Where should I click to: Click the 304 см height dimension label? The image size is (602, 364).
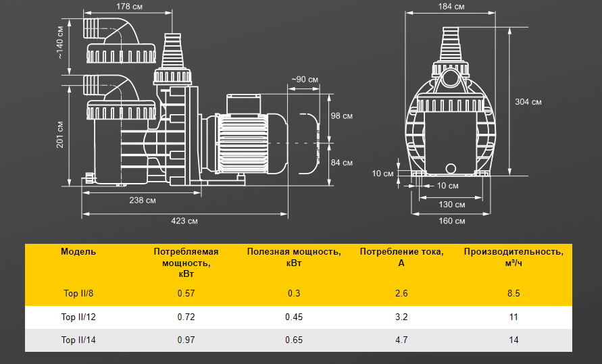[528, 102]
